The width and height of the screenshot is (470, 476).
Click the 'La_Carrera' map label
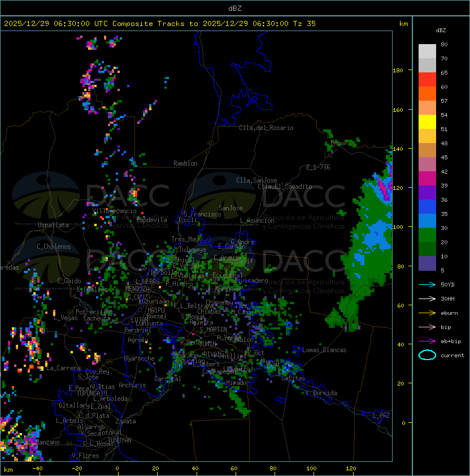click(63, 368)
